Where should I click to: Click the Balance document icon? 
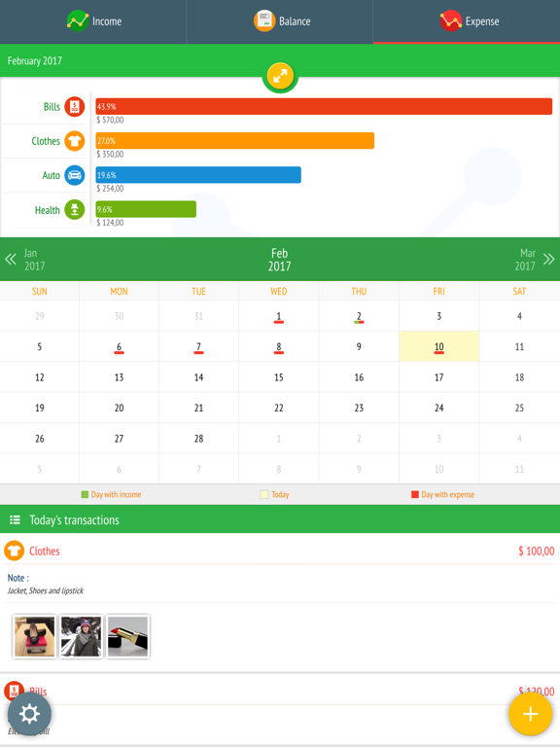pos(264,21)
